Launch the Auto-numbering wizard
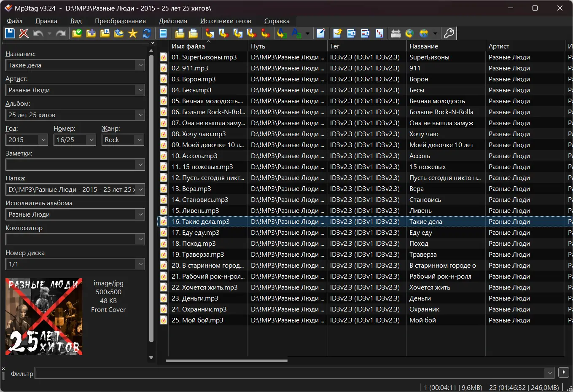 pyautogui.click(x=379, y=33)
